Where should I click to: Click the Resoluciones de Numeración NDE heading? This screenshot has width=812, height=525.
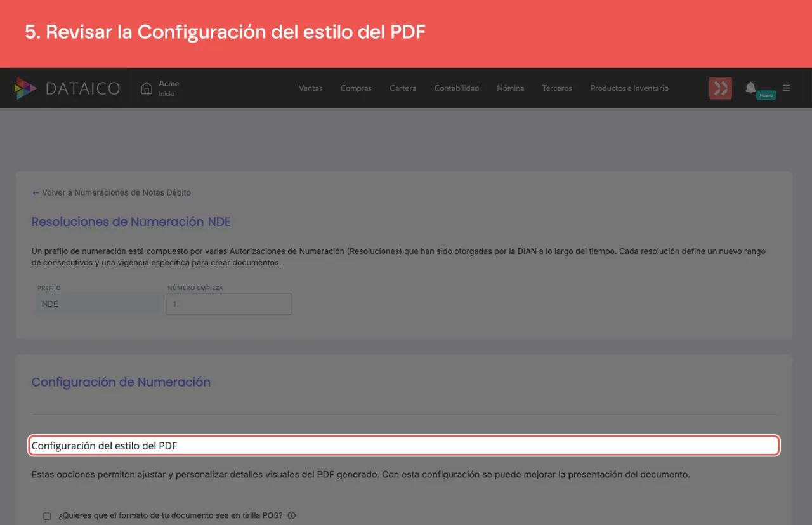[x=131, y=222]
